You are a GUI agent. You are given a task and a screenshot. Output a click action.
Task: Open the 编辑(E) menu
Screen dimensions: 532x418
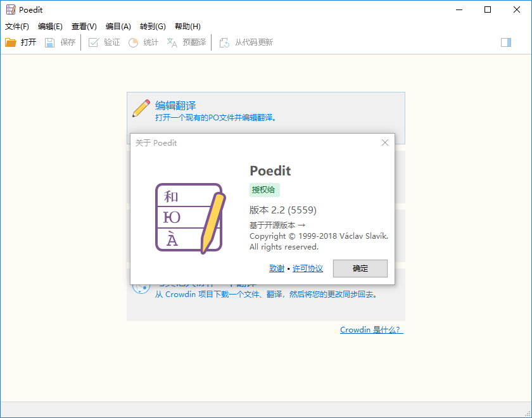[x=50, y=27]
